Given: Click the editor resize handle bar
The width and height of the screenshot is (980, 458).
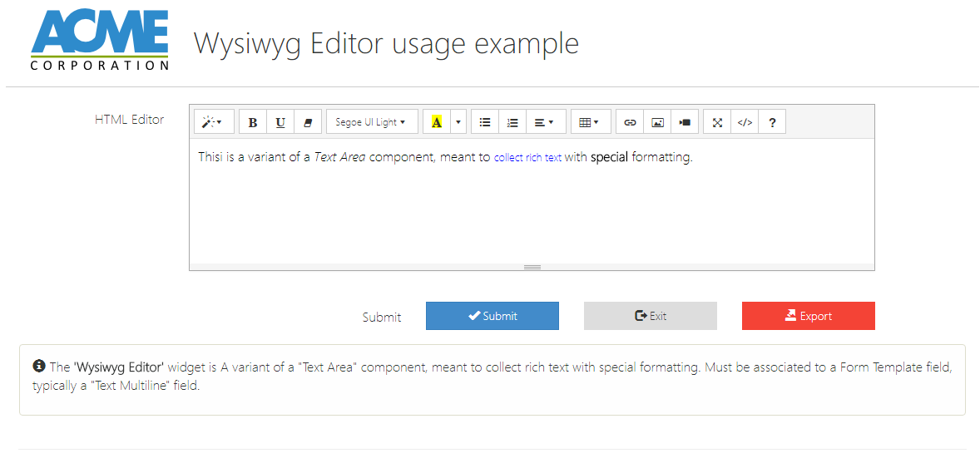Looking at the screenshot, I should pyautogui.click(x=532, y=267).
